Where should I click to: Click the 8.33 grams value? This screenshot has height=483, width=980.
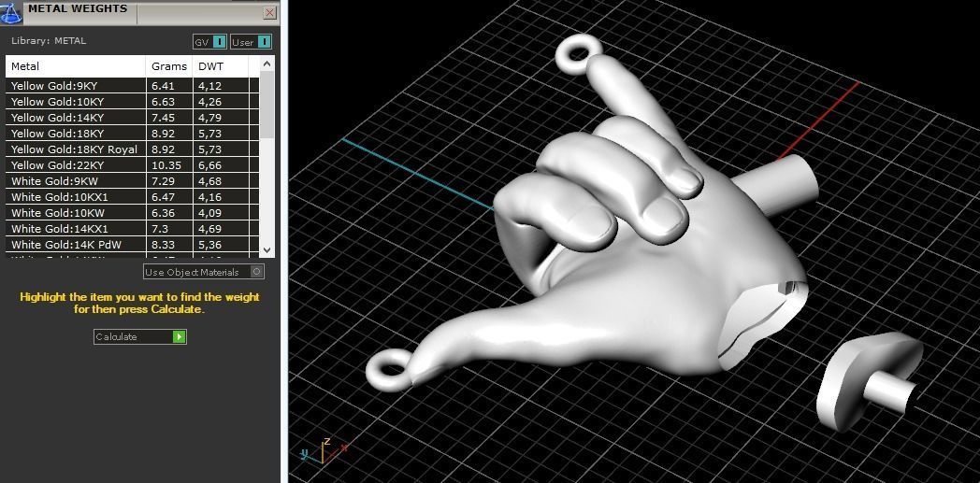[x=163, y=245]
